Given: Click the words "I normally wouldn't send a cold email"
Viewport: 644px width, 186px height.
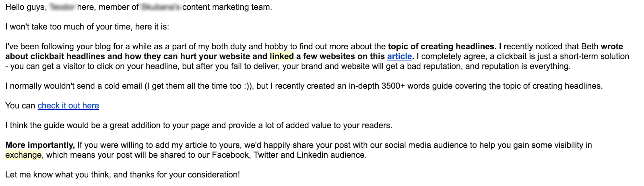Looking at the screenshot, I should [74, 86].
